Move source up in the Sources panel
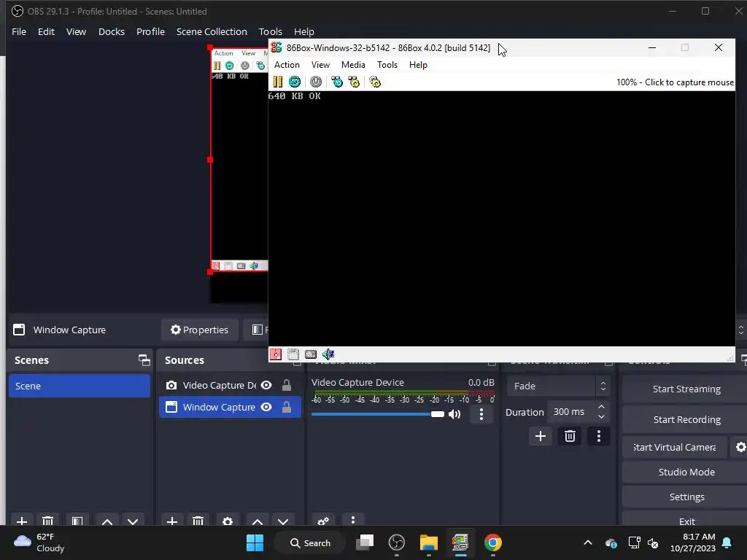 (x=258, y=521)
